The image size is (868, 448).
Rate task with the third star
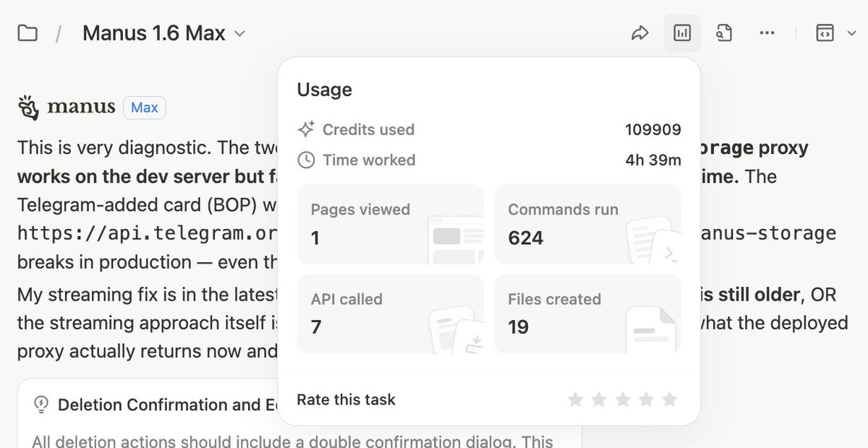[x=623, y=400]
